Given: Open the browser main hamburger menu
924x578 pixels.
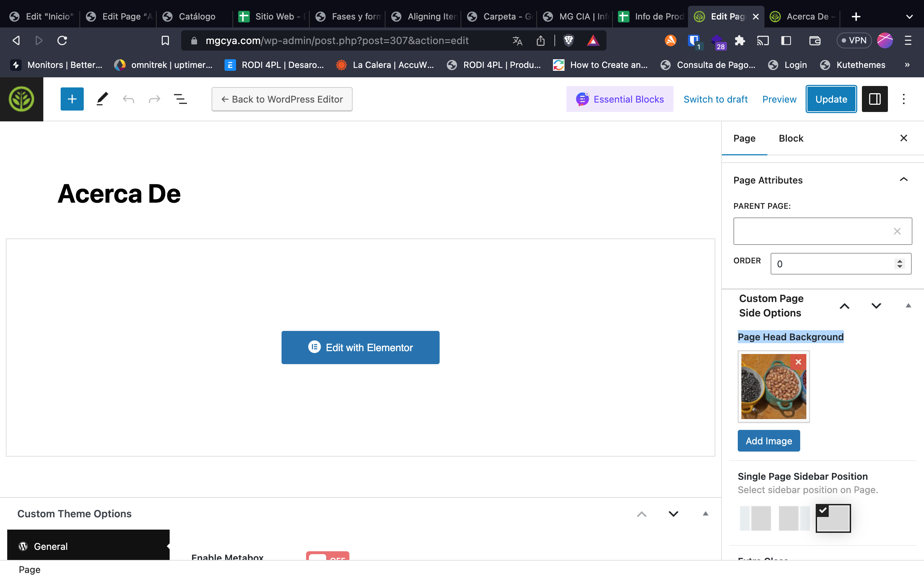Looking at the screenshot, I should [x=908, y=40].
